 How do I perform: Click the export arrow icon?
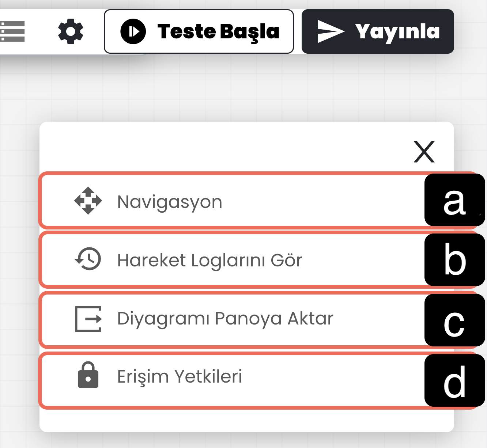[88, 319]
